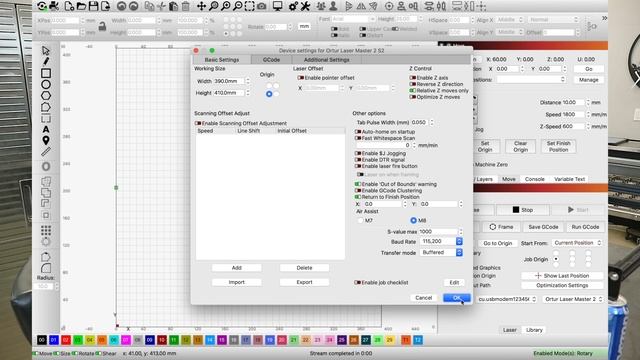Click the Delete trash can icon

[186, 6]
